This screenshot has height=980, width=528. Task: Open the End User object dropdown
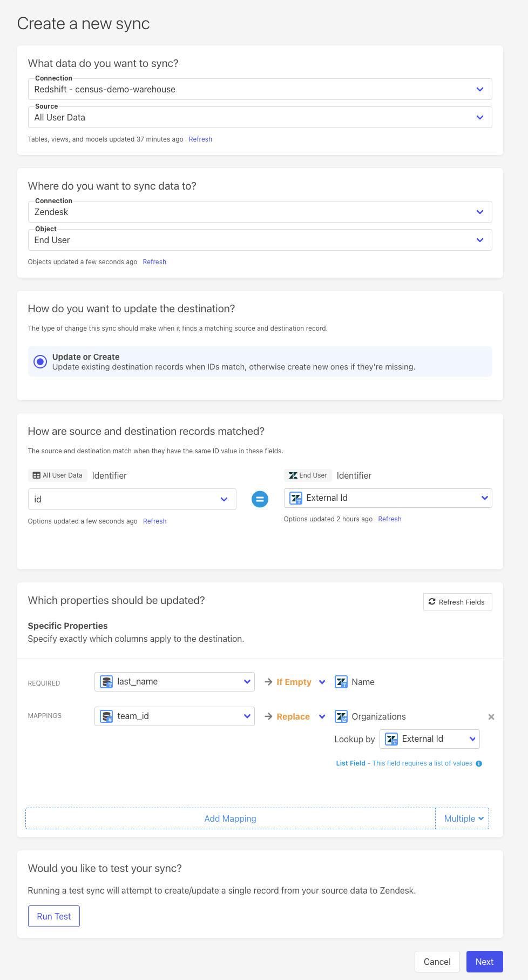coord(260,240)
